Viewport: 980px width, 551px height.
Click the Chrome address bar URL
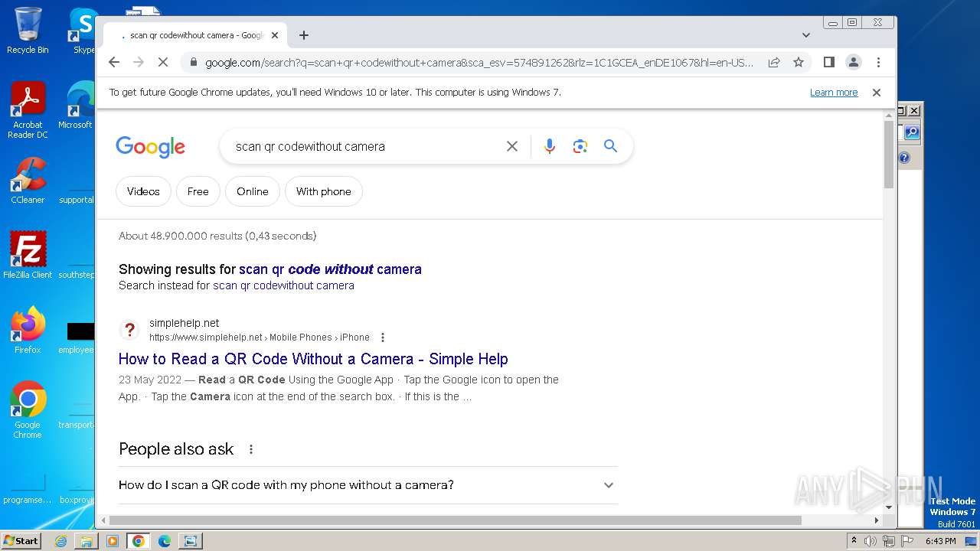coord(480,62)
